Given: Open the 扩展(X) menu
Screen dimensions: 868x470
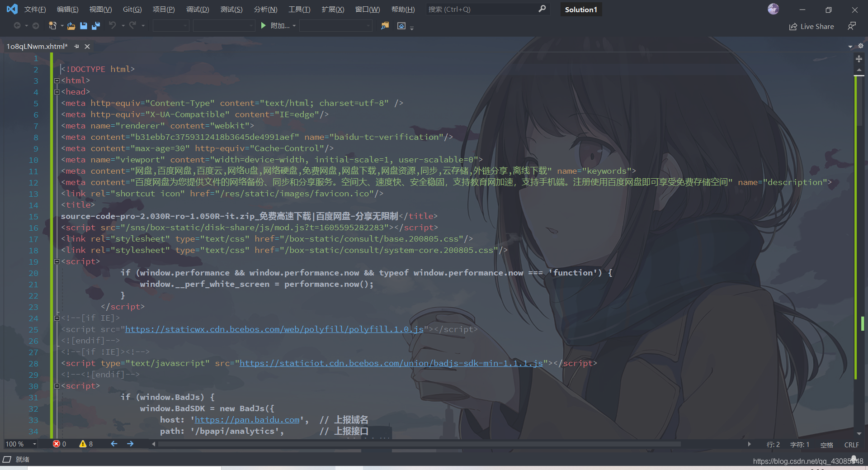Looking at the screenshot, I should [333, 9].
